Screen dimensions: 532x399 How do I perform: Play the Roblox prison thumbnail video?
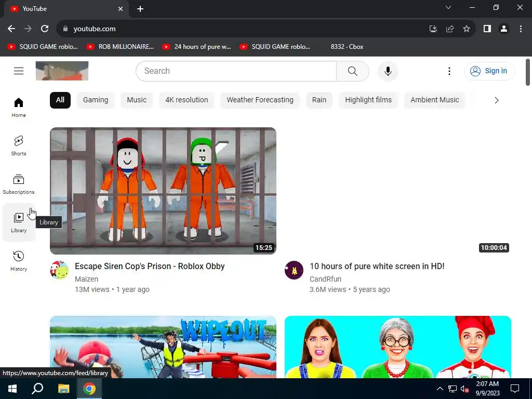pos(163,191)
